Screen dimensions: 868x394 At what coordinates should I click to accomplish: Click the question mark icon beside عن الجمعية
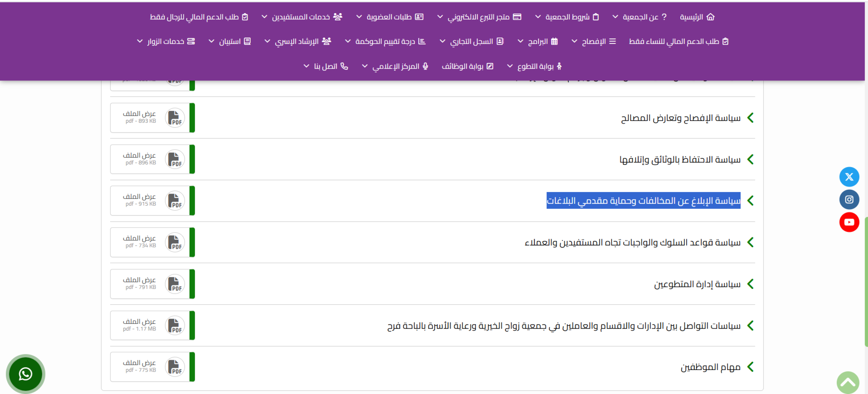click(664, 16)
